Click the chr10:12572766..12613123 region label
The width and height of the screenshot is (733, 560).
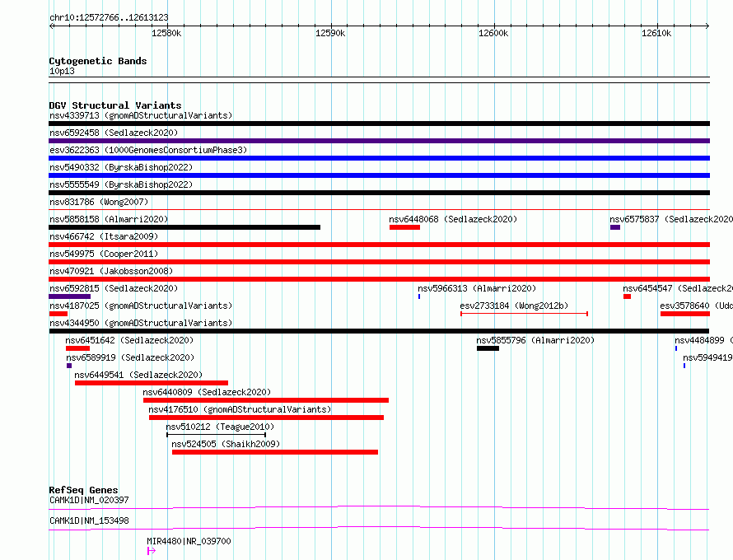pyautogui.click(x=109, y=18)
